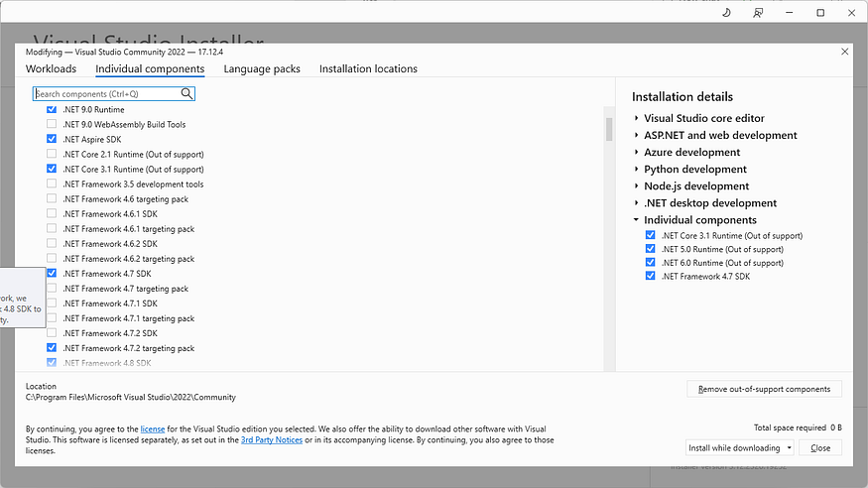Click dialog title Modifying Visual Studio Community 2022
Viewport: 868px width, 488px height.
click(x=125, y=52)
